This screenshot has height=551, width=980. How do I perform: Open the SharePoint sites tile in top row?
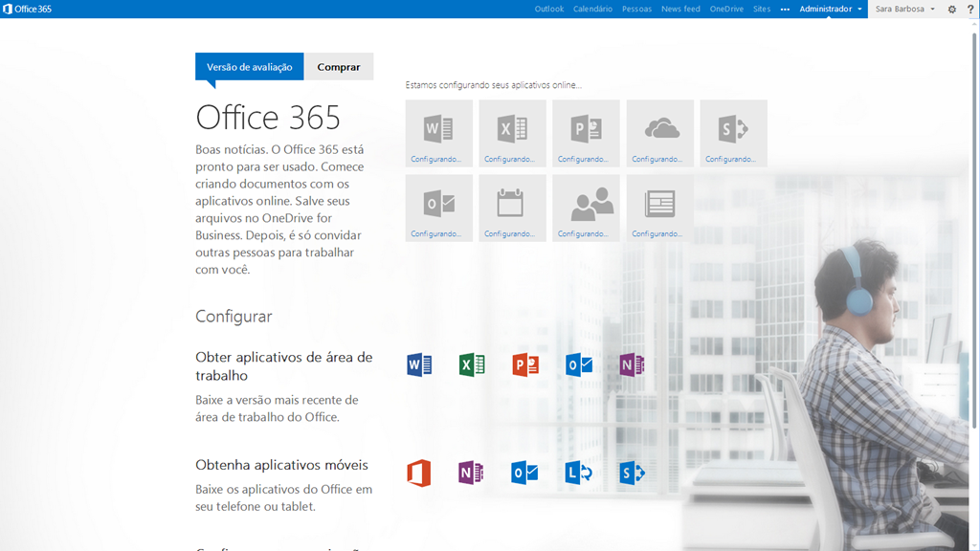[733, 133]
